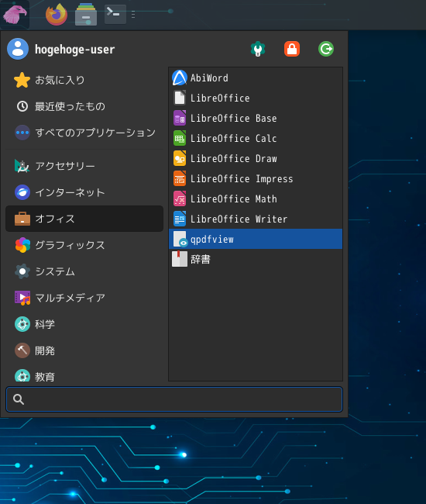
Task: Open the Whisker menu eagle launcher
Action: click(15, 15)
